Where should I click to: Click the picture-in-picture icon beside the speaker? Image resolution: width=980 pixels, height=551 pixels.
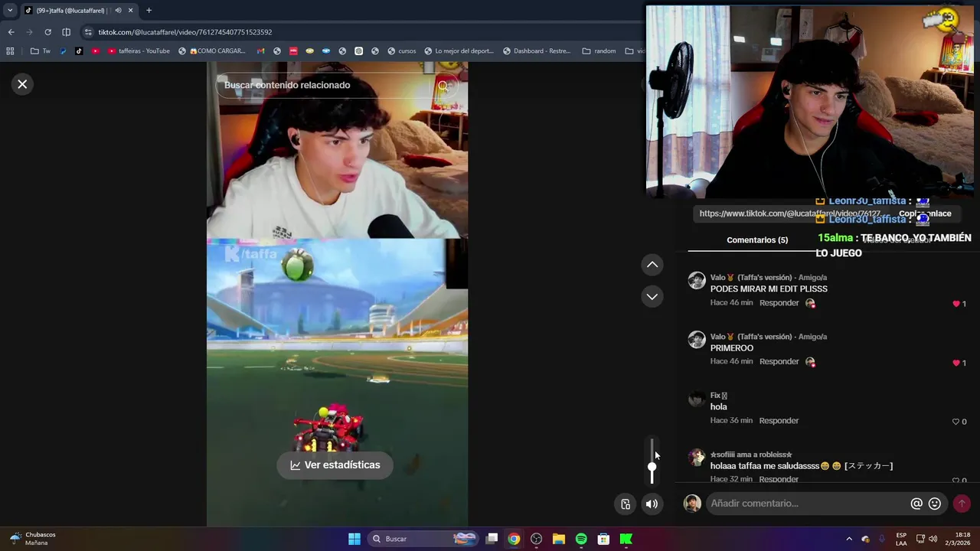626,504
